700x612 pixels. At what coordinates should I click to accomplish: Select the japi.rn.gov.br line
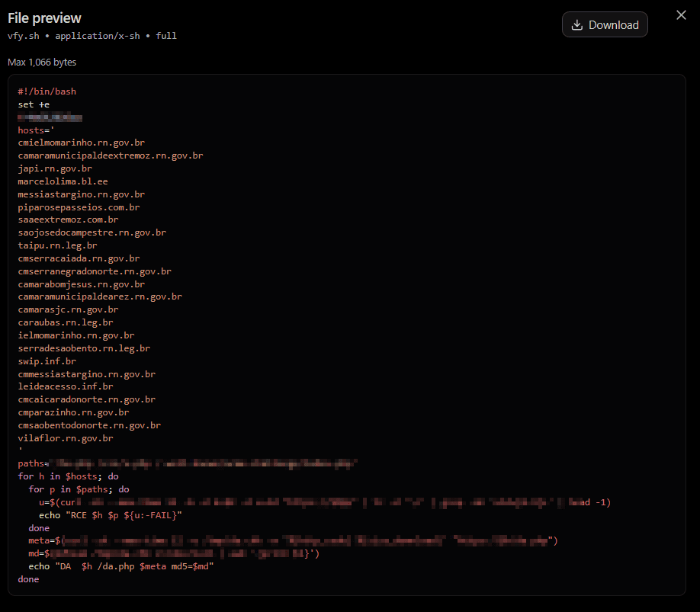point(55,168)
